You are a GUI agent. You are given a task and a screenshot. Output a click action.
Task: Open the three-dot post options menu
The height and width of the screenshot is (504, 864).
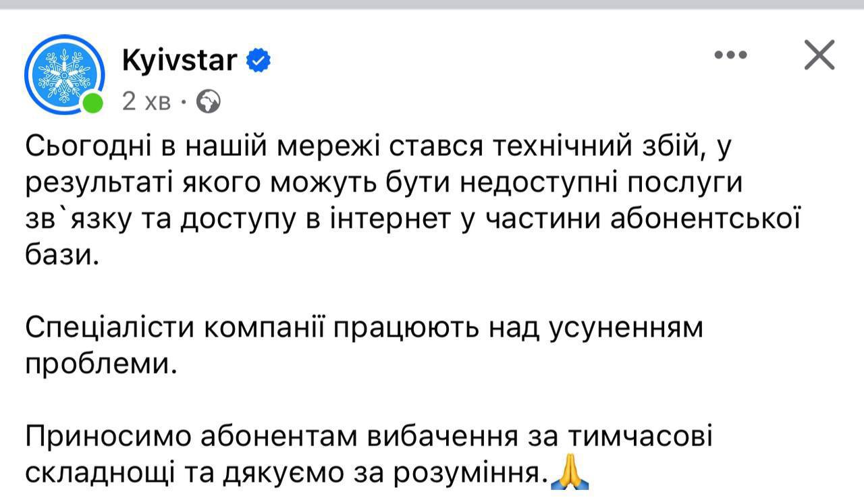tap(730, 55)
